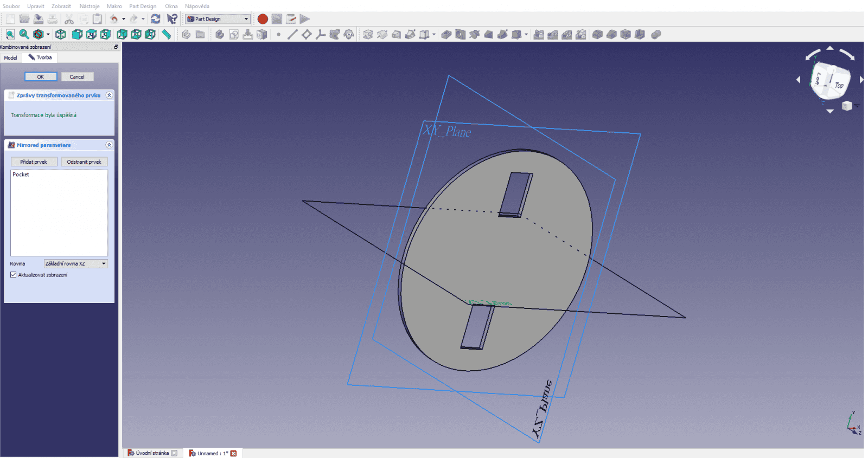Collapse the Mirrored parameters section
Viewport: 868px width, 458px height.
[109, 145]
